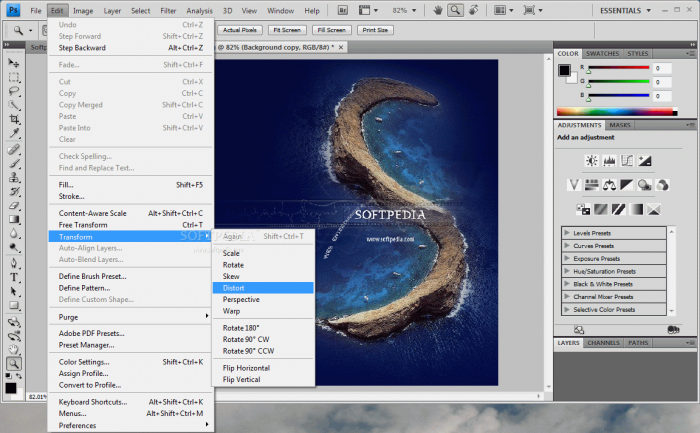Choose Rotate 90° CW

tap(263, 339)
